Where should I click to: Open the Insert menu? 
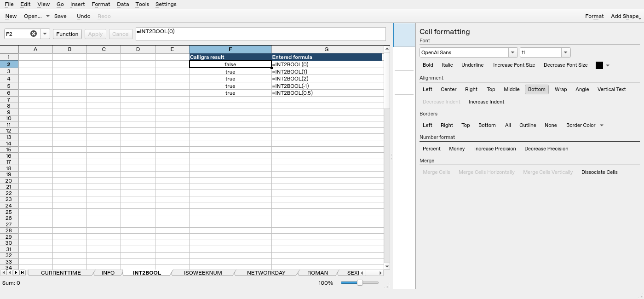click(x=77, y=4)
